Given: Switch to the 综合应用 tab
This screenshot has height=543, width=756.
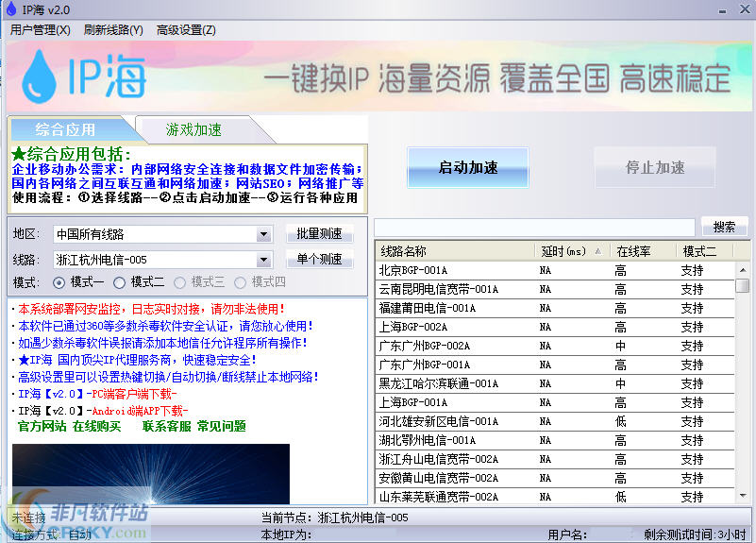Looking at the screenshot, I should tap(65, 129).
